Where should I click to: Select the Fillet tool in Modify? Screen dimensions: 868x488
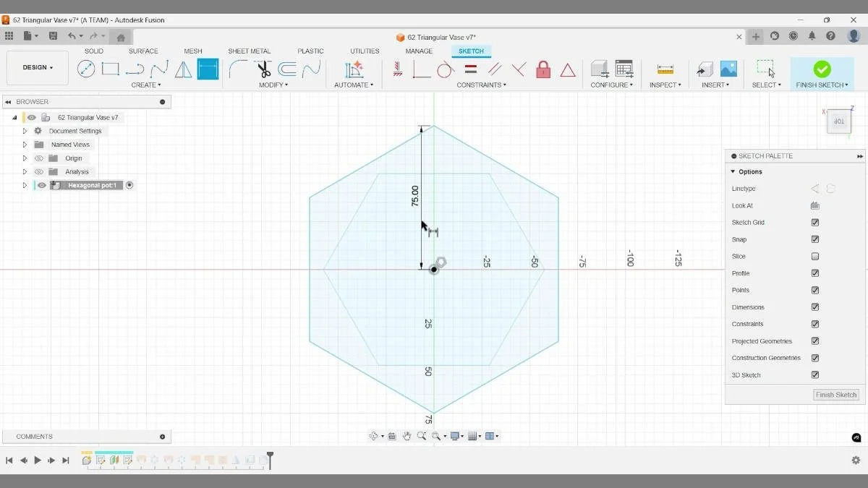[239, 69]
